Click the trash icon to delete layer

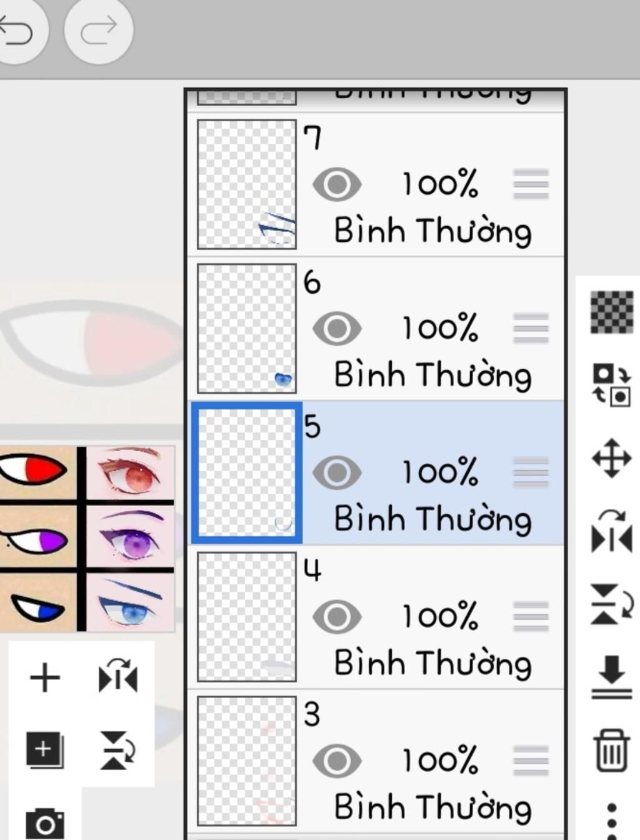pos(611,750)
